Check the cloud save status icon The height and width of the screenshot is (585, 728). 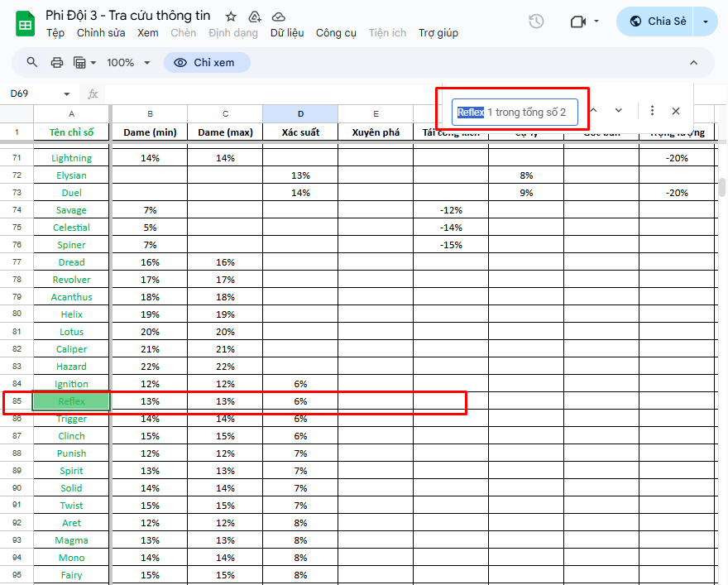279,17
